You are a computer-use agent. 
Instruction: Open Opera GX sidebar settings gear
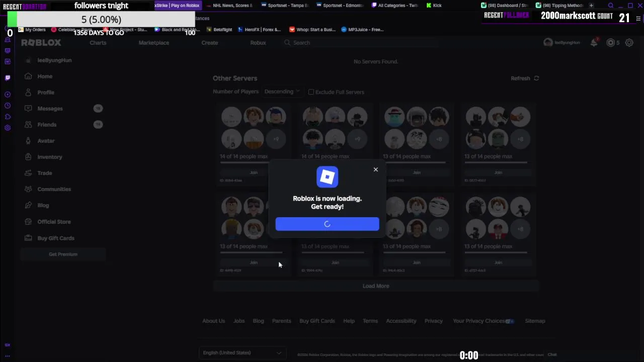tap(7, 128)
